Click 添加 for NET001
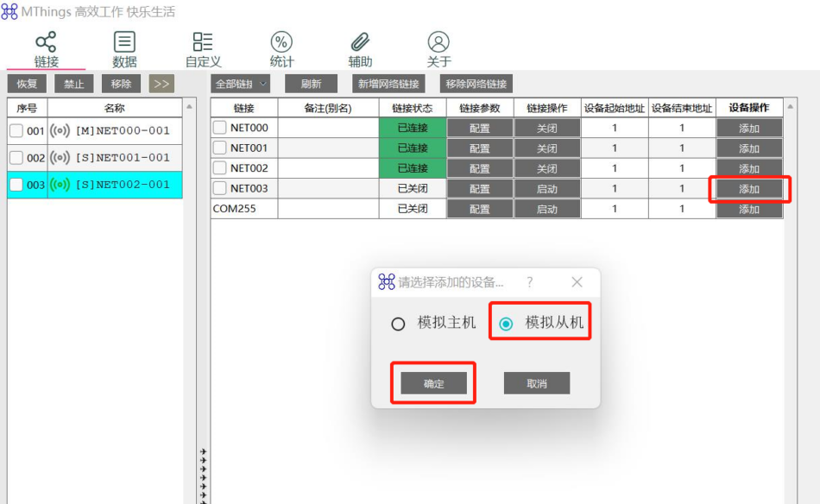The image size is (820, 504). (x=749, y=148)
